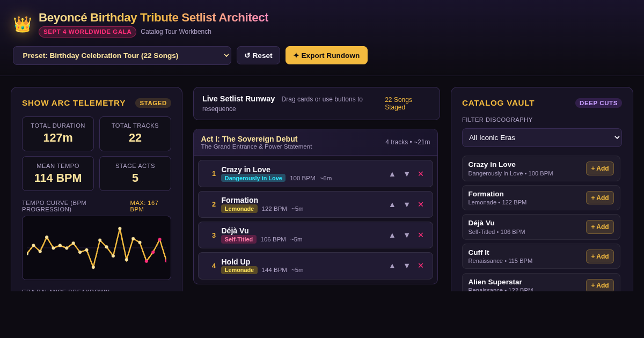Click the STAGED status badge

[153, 103]
